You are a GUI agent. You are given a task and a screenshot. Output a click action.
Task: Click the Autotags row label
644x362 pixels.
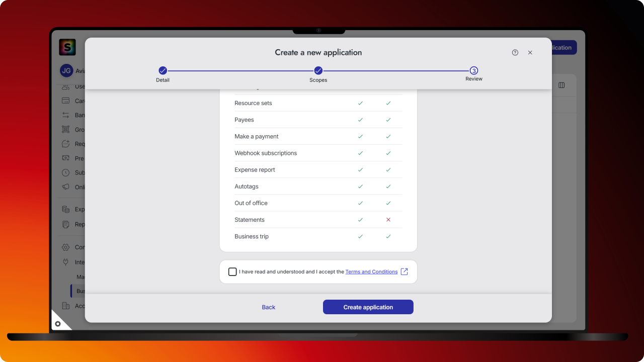point(247,186)
